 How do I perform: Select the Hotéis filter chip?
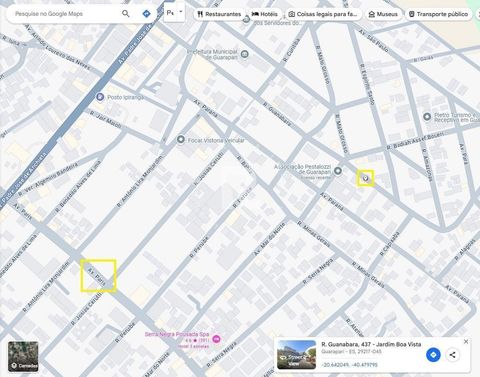(x=265, y=14)
